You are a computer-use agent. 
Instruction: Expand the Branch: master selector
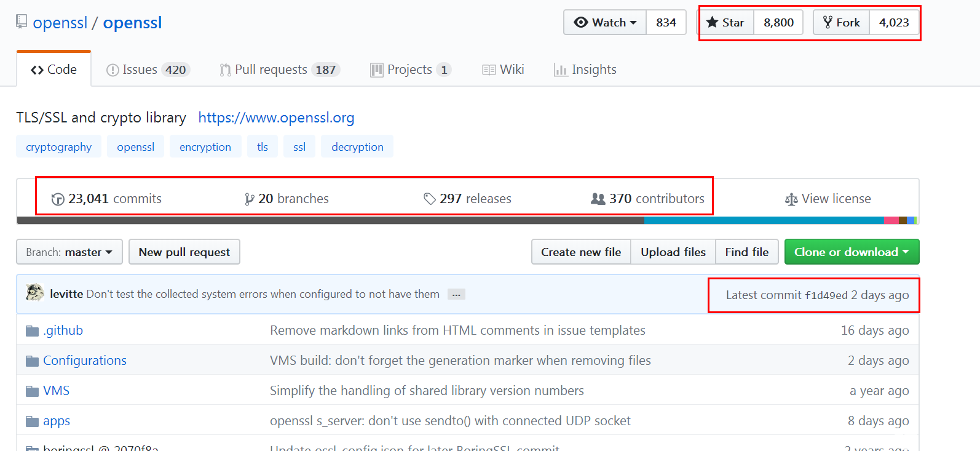69,252
